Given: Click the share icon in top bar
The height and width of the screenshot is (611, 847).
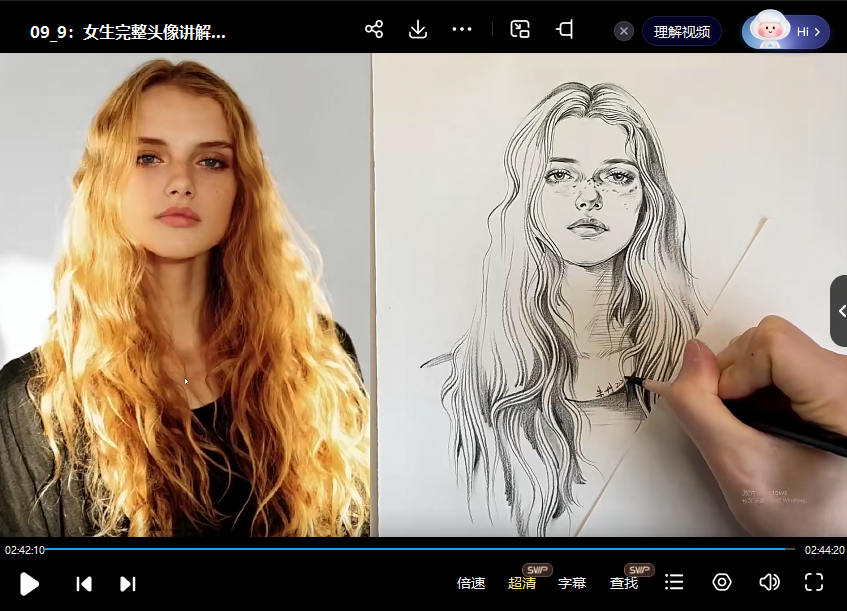Looking at the screenshot, I should click(x=374, y=29).
